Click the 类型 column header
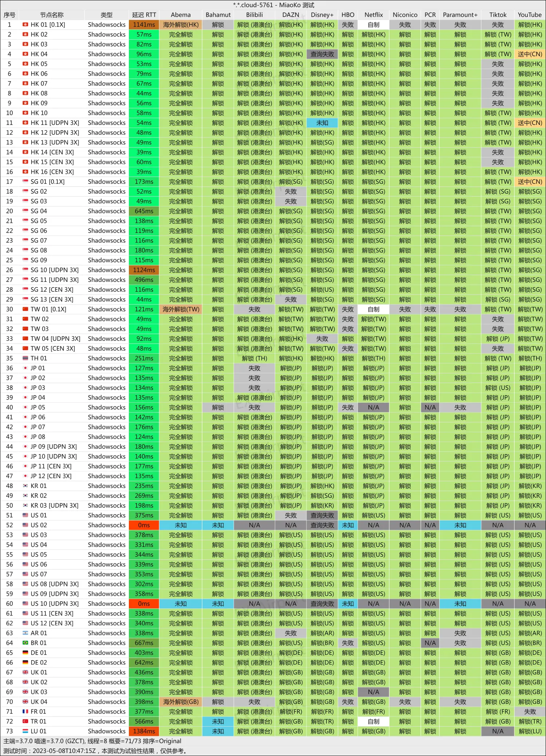Screen dimensions: 546x756 107,15
